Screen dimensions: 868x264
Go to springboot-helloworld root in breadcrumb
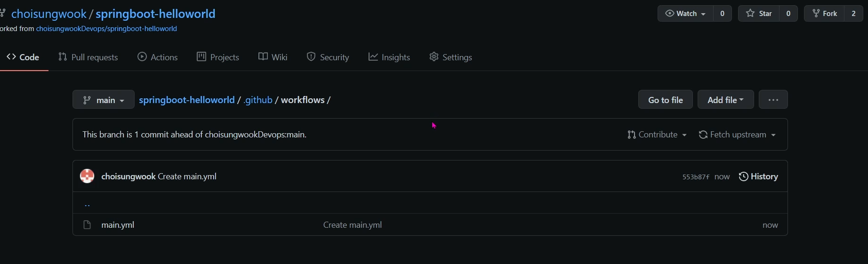point(187,100)
